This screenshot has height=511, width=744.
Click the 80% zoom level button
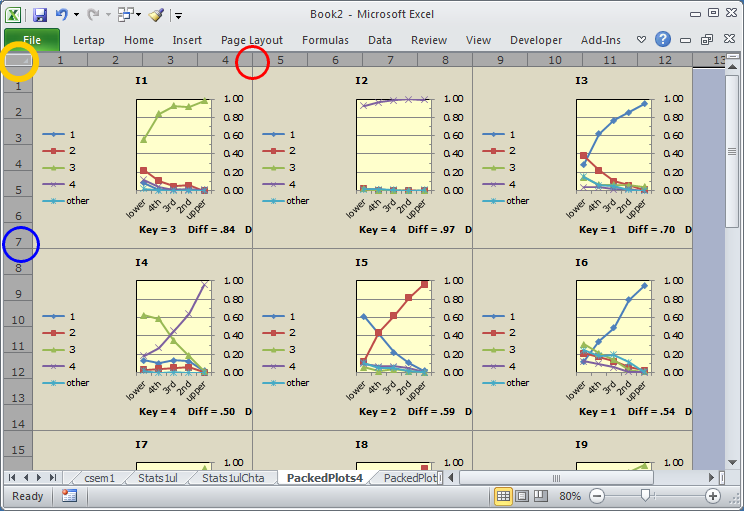pos(570,496)
